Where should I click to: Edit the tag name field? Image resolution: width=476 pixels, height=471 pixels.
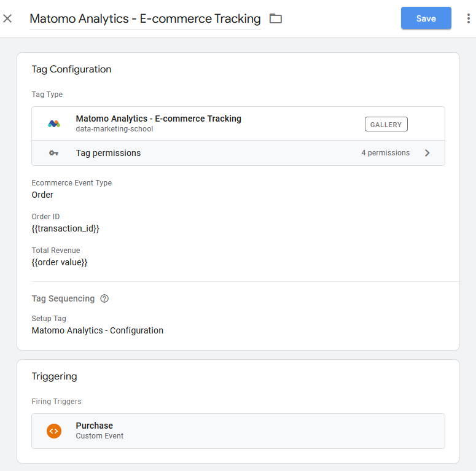[x=145, y=18]
